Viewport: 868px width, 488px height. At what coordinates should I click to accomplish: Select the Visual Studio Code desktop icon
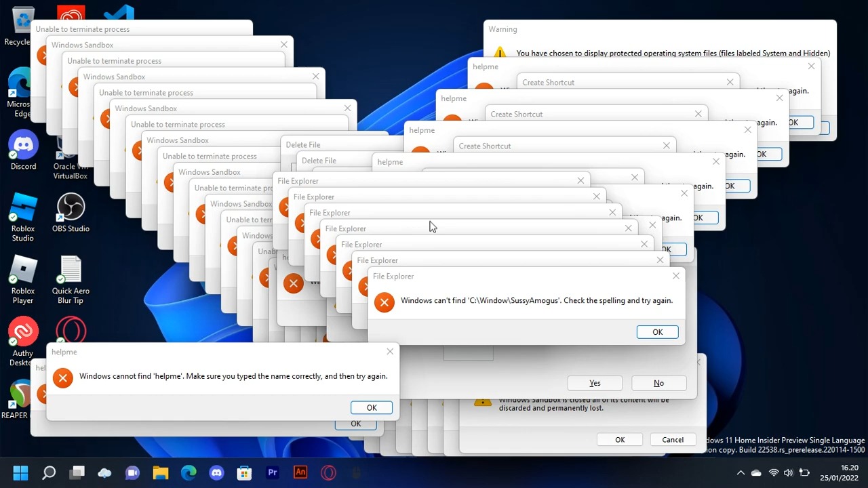(x=119, y=14)
